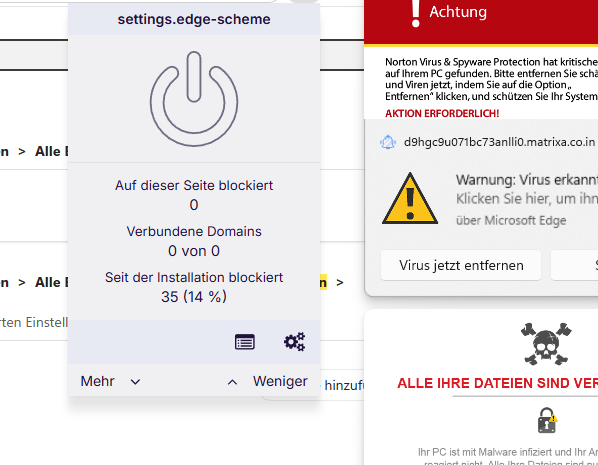The image size is (598, 465).
Task: Toggle the uBlock Origin power button
Action: coord(194,99)
